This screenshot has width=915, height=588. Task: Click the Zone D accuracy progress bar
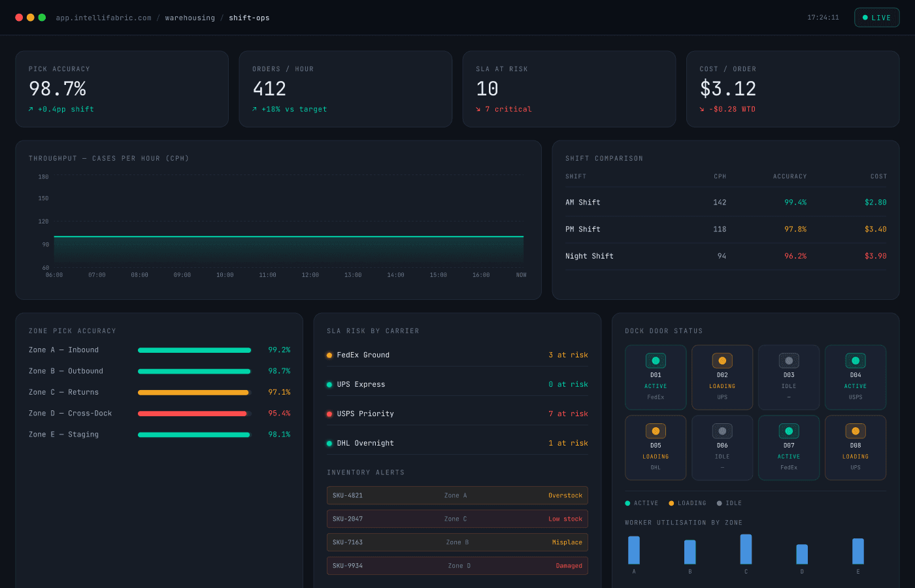(193, 413)
